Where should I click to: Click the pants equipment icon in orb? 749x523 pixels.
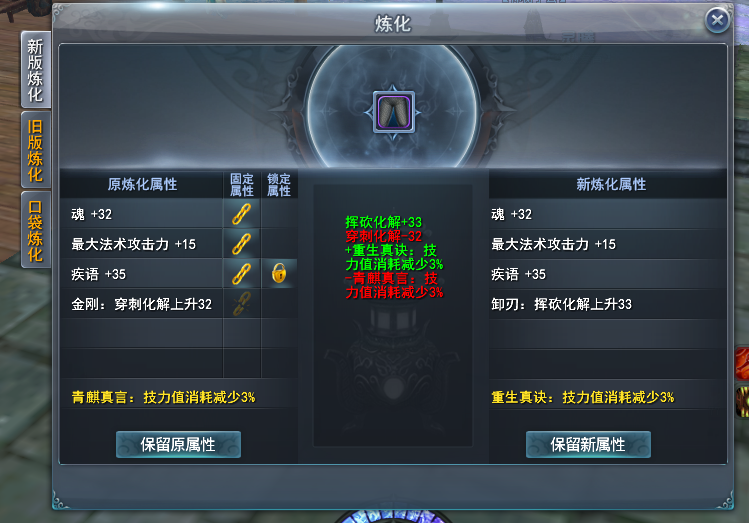pos(394,113)
